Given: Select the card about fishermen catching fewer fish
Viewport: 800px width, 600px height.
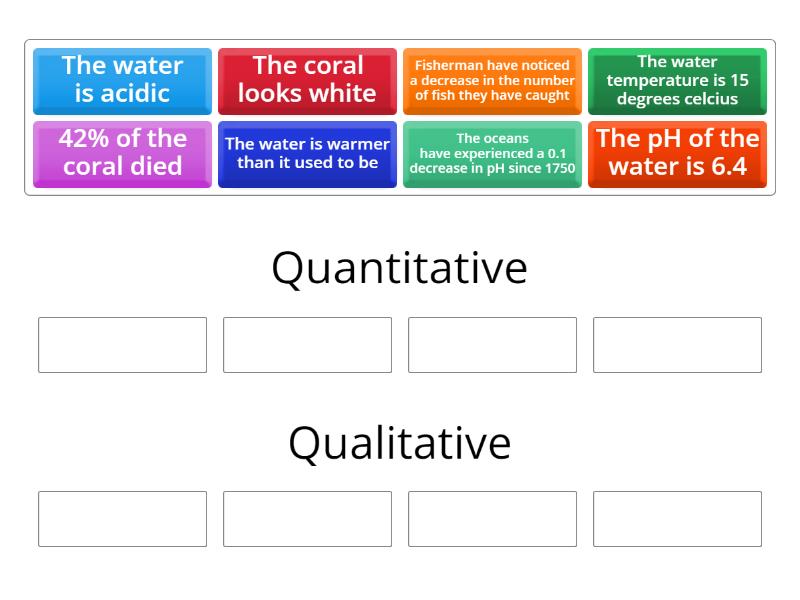Looking at the screenshot, I should [x=492, y=80].
